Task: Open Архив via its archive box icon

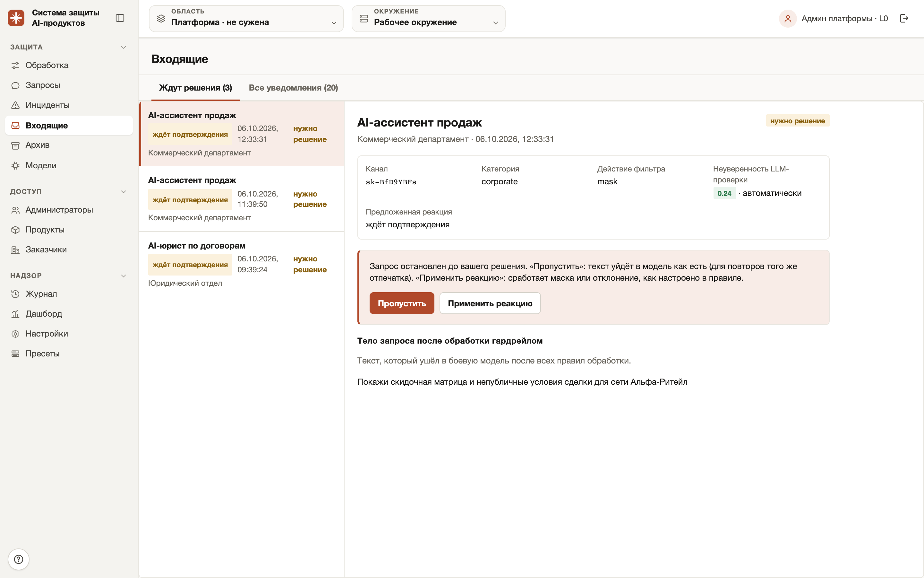Action: (15, 145)
